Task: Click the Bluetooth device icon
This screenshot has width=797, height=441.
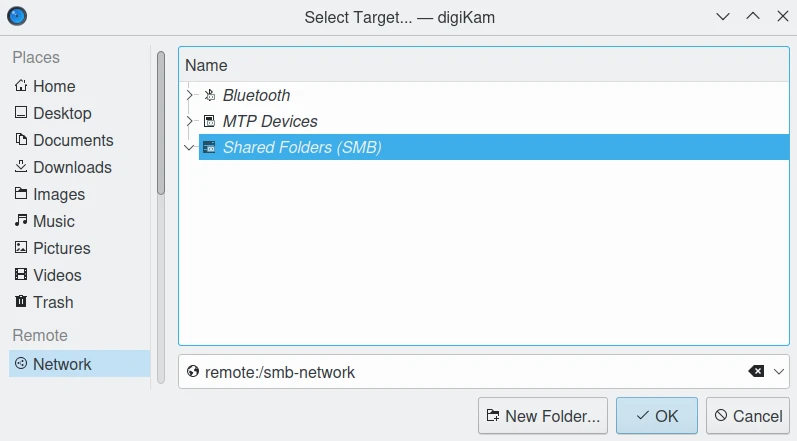Action: click(x=209, y=95)
